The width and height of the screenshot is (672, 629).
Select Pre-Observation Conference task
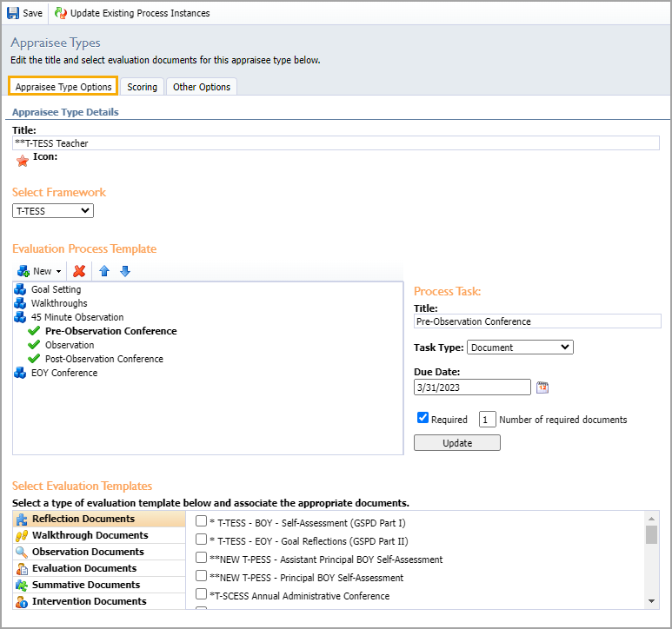click(x=111, y=331)
